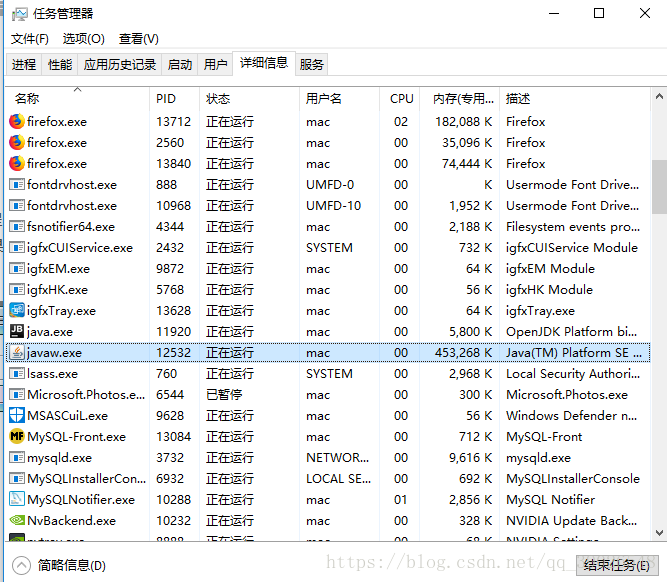The width and height of the screenshot is (667, 582).
Task: Click the LOCAL SE... user name cell
Action: pyautogui.click(x=339, y=479)
